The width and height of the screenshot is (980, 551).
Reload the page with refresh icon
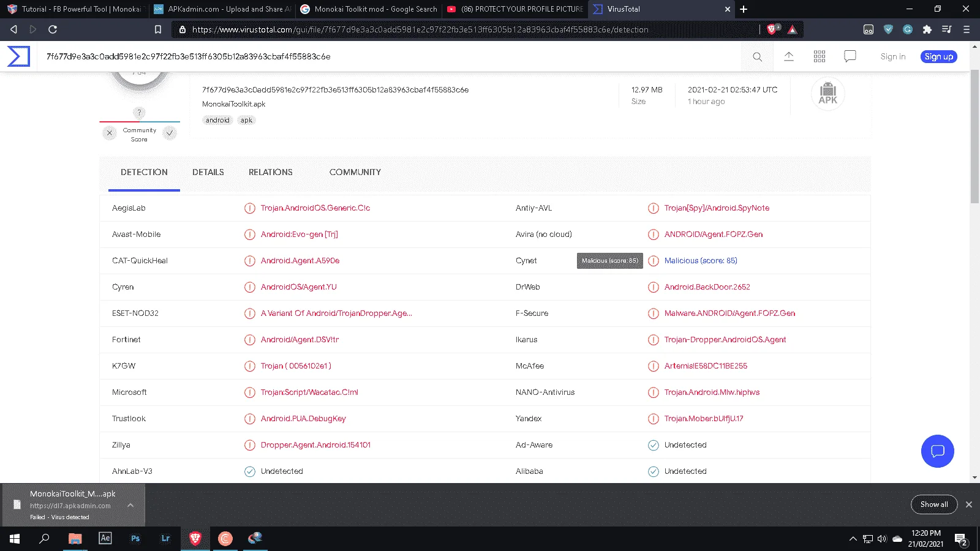53,29
